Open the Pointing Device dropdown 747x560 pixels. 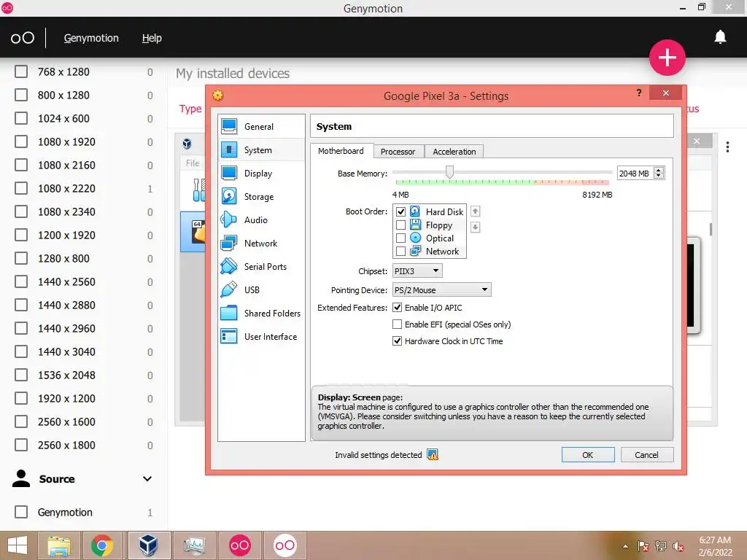click(x=441, y=290)
